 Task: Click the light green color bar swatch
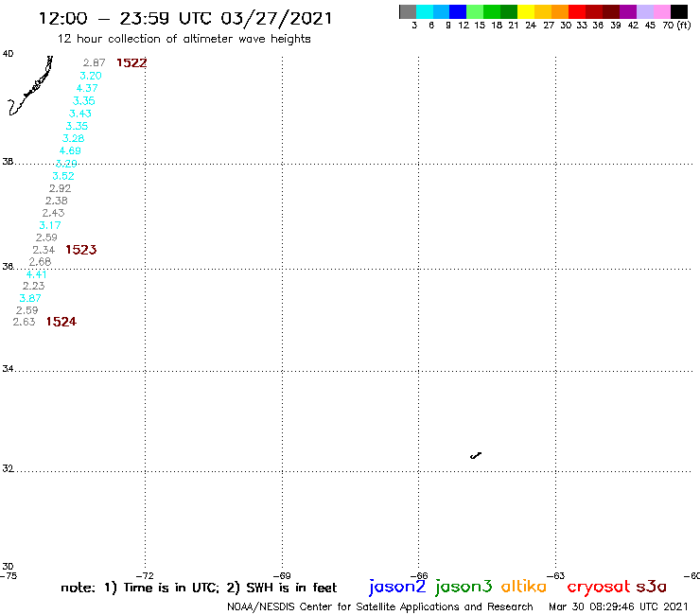[x=475, y=11]
